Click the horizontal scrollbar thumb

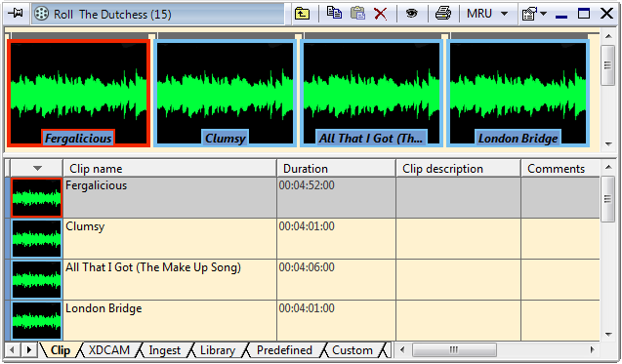(x=454, y=349)
